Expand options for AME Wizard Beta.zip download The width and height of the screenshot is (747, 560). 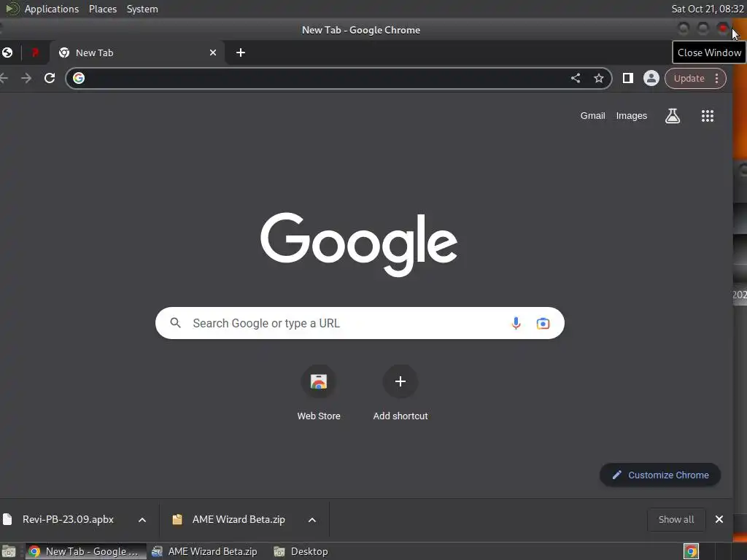(312, 519)
